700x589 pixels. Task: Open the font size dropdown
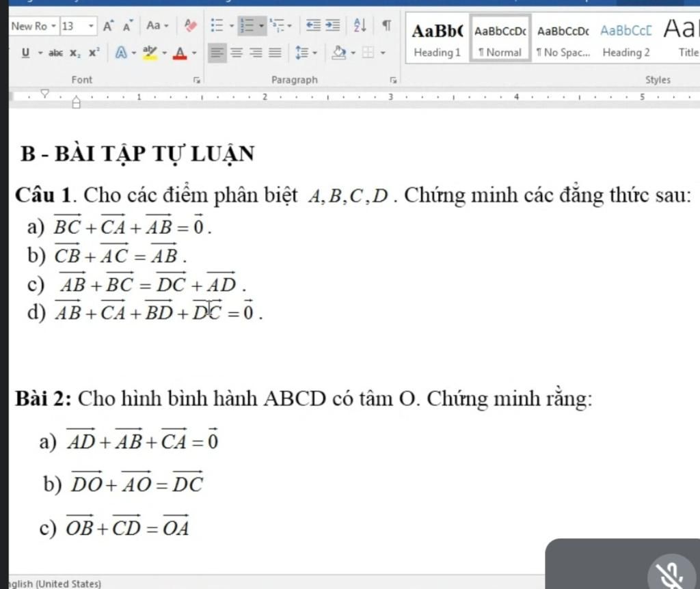point(91,26)
